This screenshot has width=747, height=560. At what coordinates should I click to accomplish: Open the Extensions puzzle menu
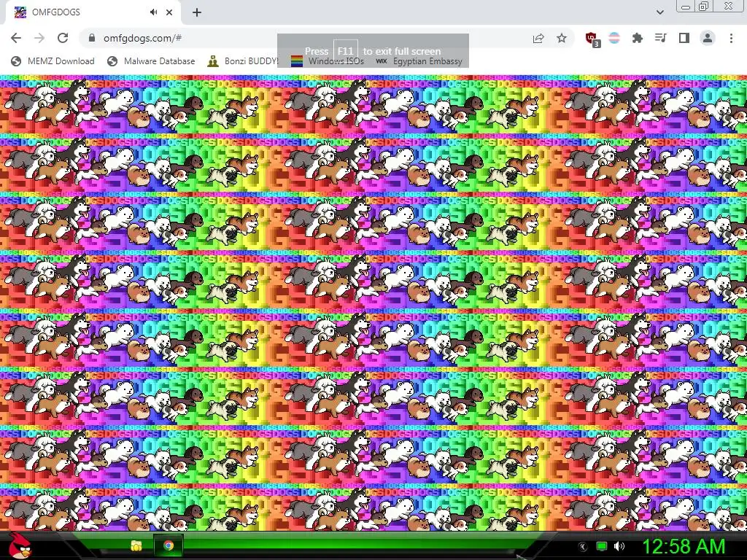click(x=637, y=38)
